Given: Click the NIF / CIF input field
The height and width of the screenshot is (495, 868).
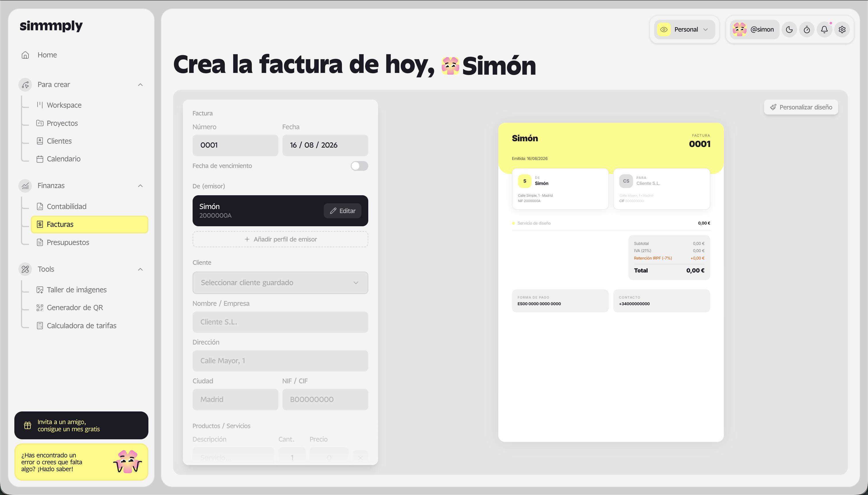Looking at the screenshot, I should [325, 399].
